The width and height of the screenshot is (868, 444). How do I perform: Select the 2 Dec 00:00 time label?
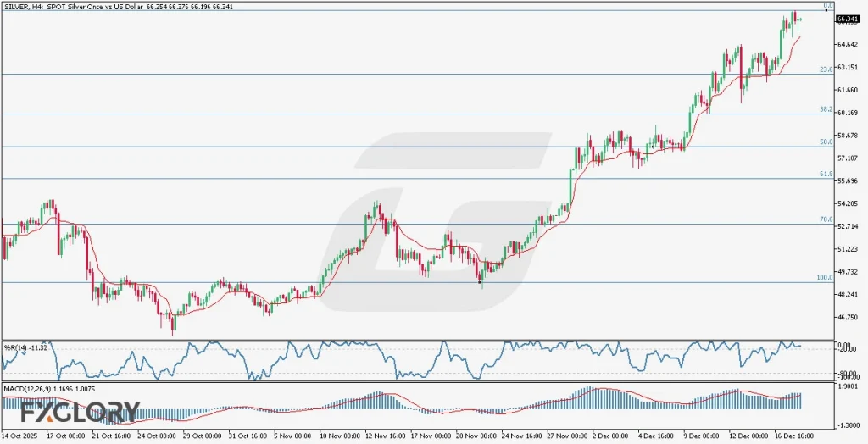coord(610,436)
